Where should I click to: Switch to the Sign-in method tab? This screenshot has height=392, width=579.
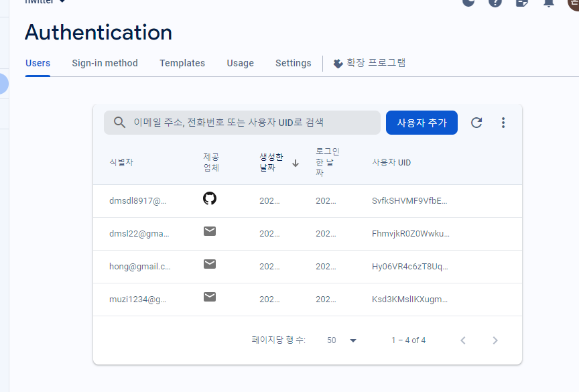pyautogui.click(x=105, y=63)
